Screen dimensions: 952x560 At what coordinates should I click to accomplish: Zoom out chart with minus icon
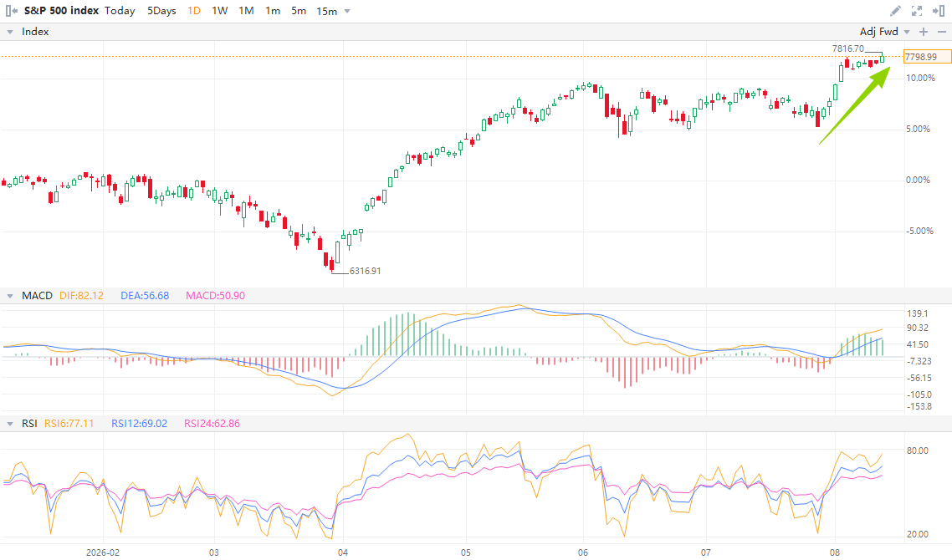pos(942,32)
